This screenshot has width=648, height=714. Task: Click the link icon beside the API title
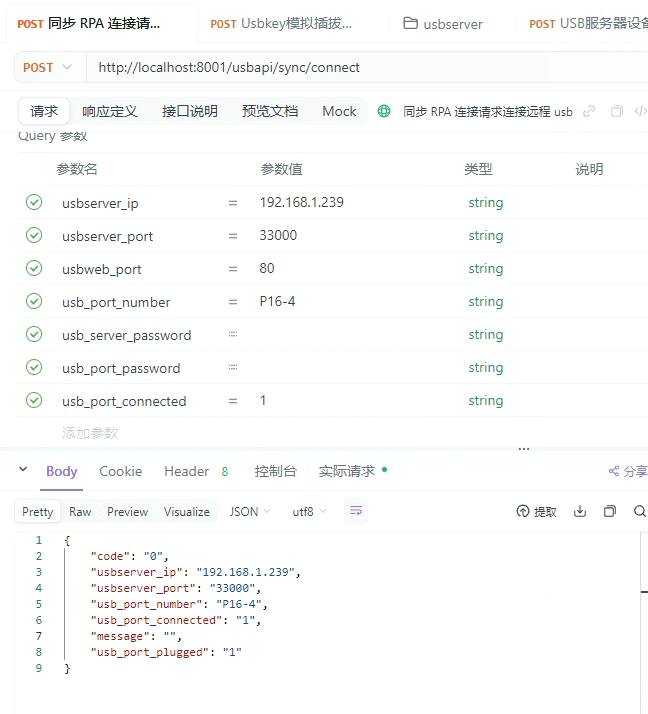[x=589, y=111]
